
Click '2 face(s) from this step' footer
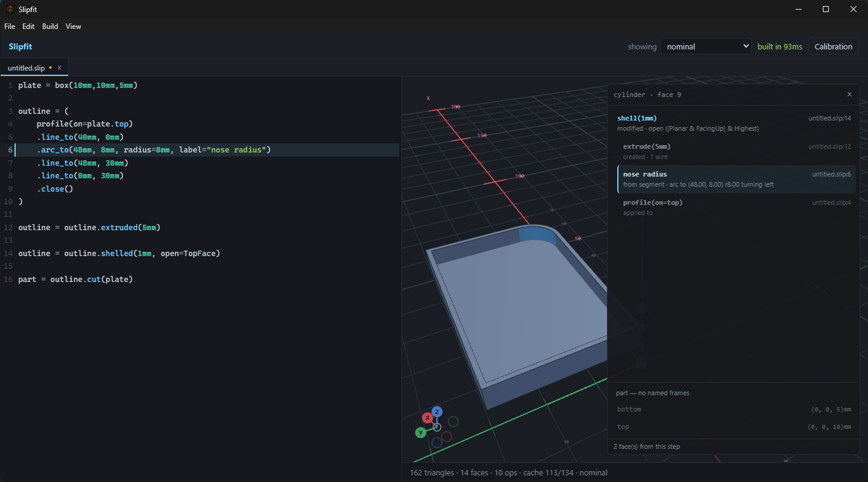point(647,446)
